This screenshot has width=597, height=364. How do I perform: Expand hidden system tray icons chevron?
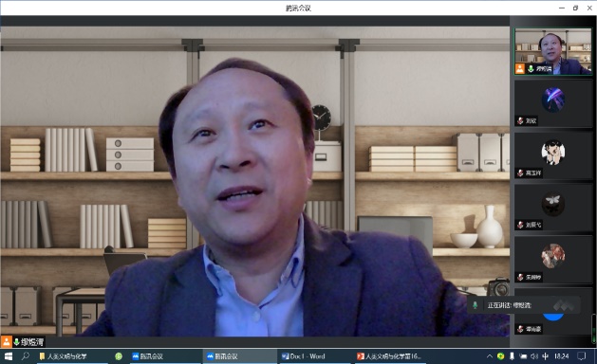tap(490, 356)
